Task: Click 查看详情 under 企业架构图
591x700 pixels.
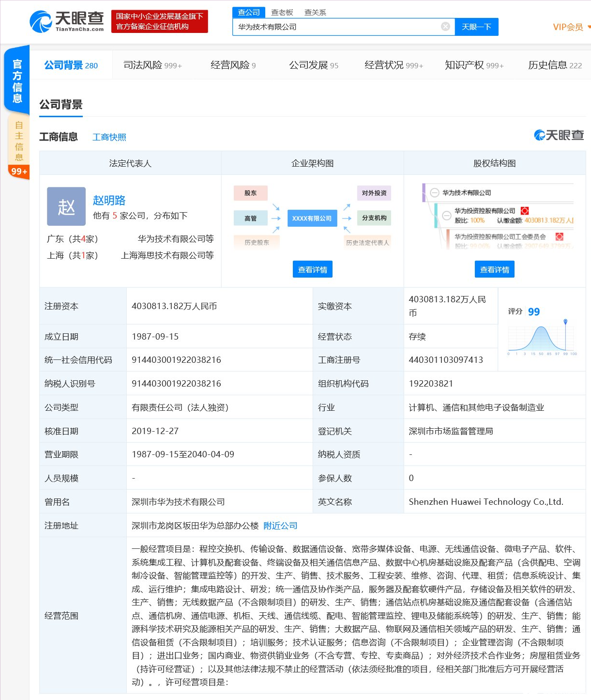Action: pos(313,269)
